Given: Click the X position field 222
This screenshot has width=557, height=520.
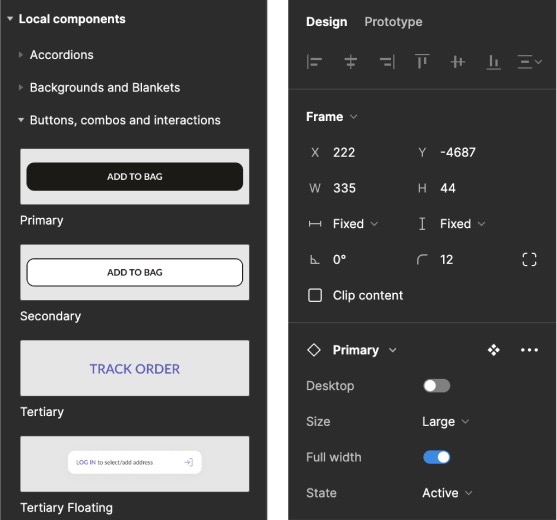Looking at the screenshot, I should [x=344, y=152].
